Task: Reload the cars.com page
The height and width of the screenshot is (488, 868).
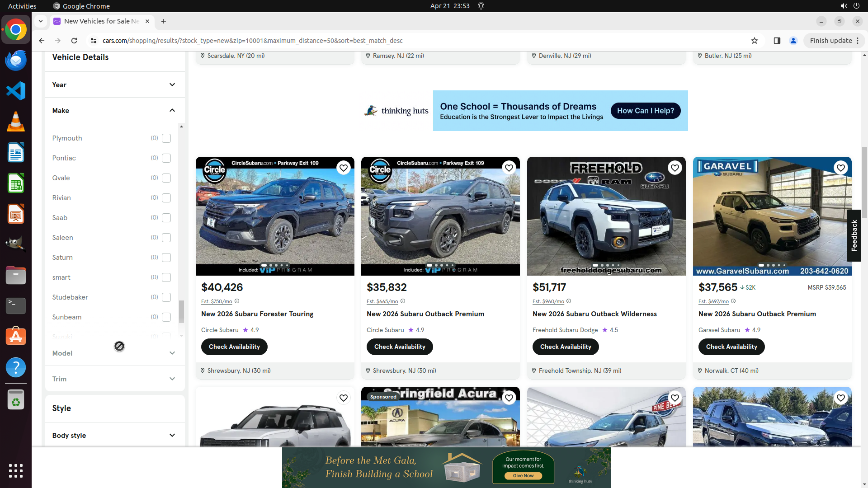Action: pos(74,41)
